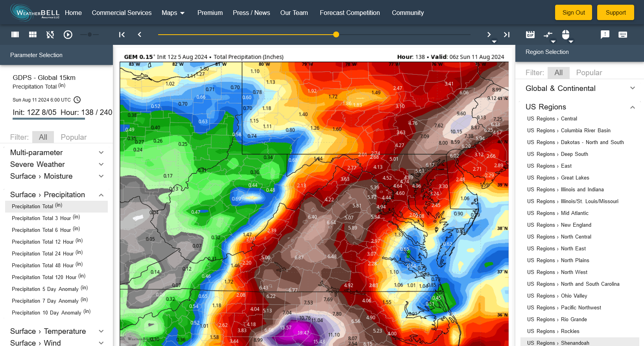Switch to grid thumbnail view icon

33,35
